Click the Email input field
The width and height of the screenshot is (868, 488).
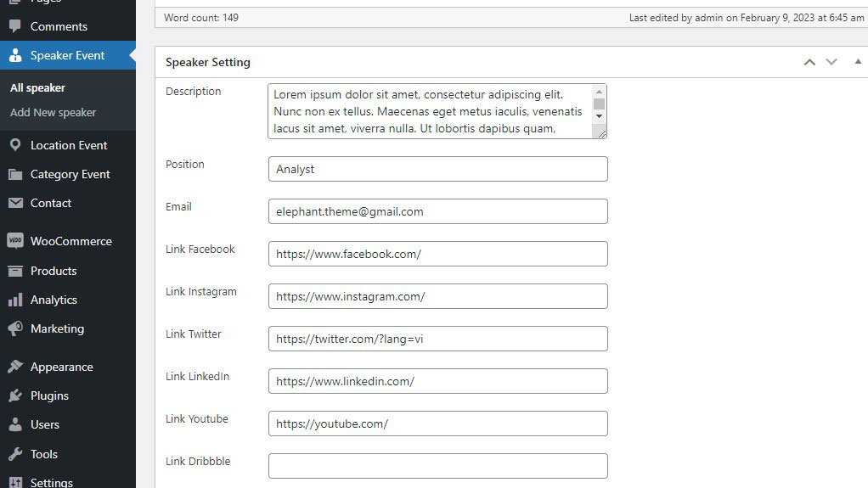coord(437,211)
